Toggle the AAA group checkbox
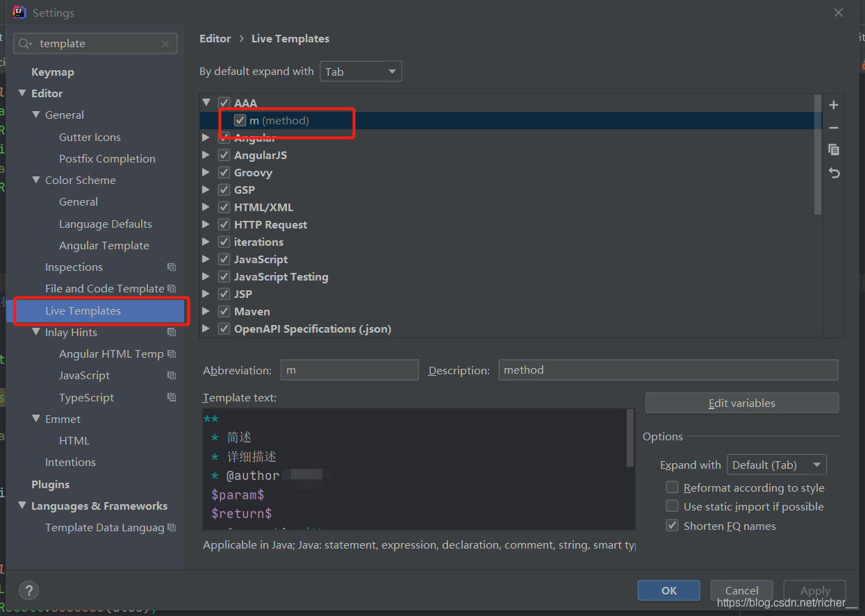The width and height of the screenshot is (865, 616). (224, 103)
